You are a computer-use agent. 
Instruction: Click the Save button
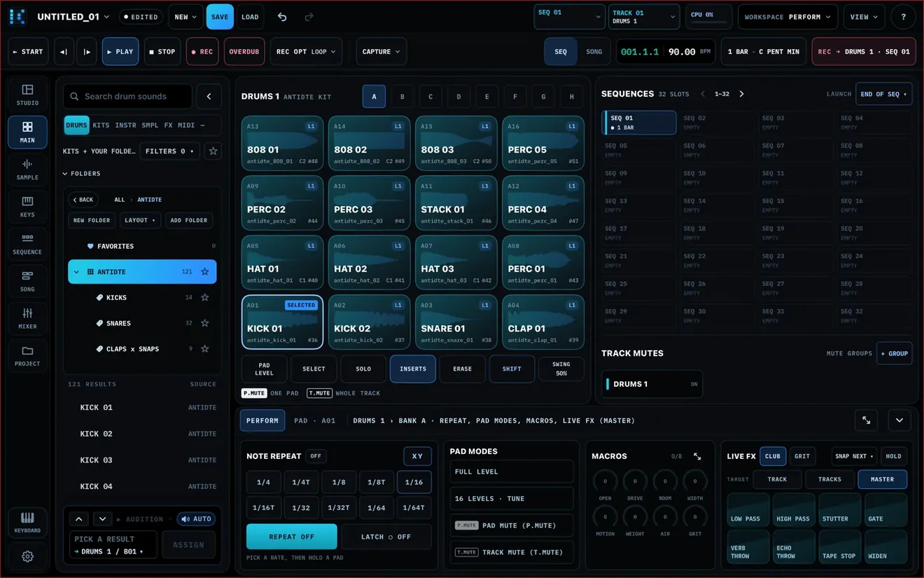pyautogui.click(x=220, y=17)
